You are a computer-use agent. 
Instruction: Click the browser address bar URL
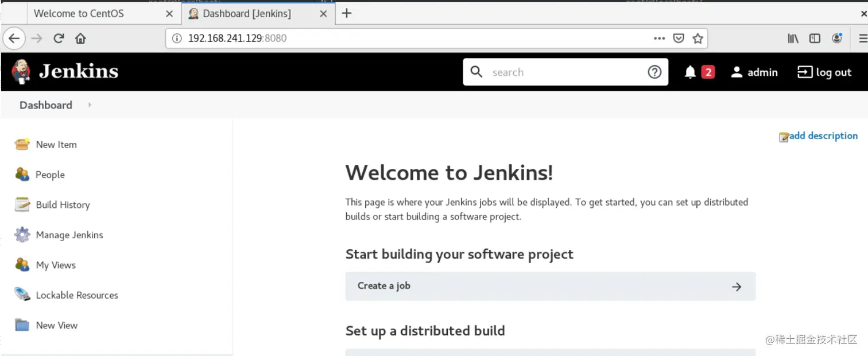[237, 38]
